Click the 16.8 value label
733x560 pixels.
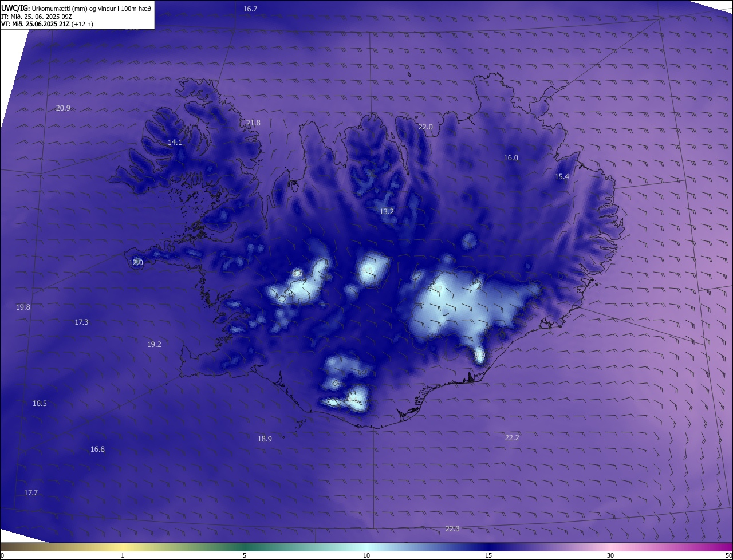point(97,449)
